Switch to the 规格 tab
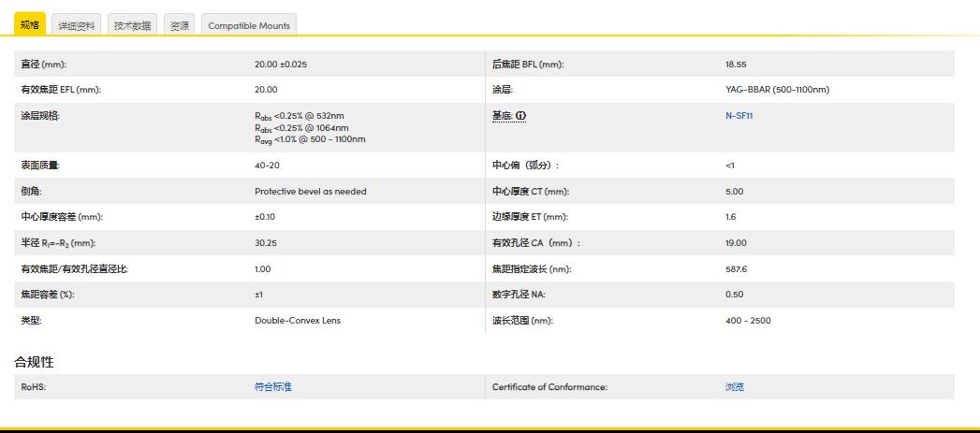 click(x=29, y=25)
